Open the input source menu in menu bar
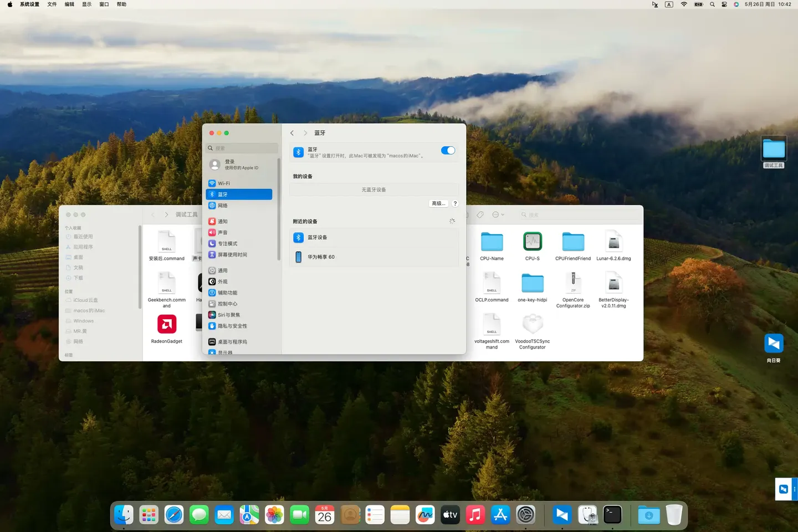This screenshot has width=798, height=532. pos(669,4)
